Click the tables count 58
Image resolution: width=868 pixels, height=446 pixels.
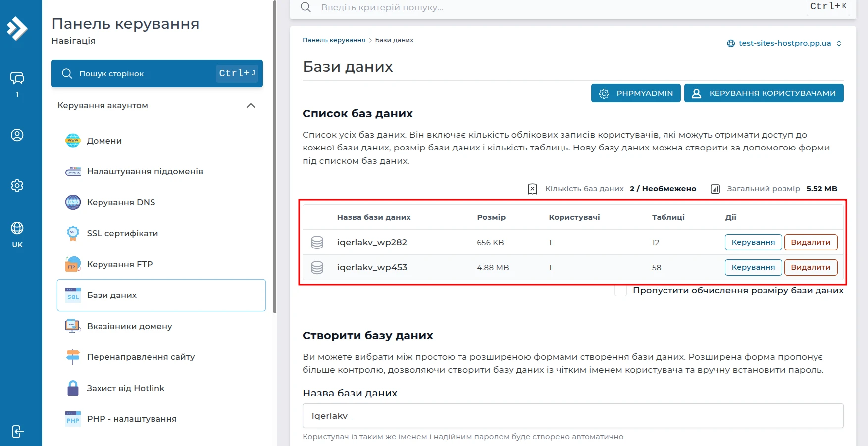(657, 268)
